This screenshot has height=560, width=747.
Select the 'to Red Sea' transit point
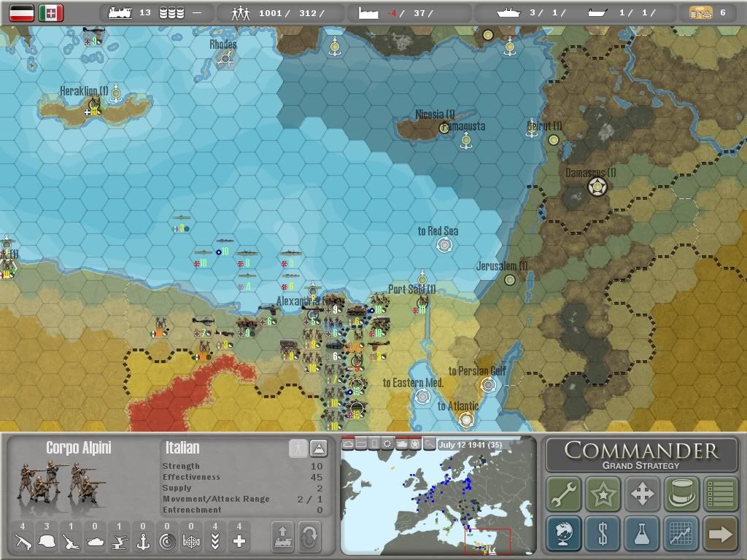pos(444,245)
